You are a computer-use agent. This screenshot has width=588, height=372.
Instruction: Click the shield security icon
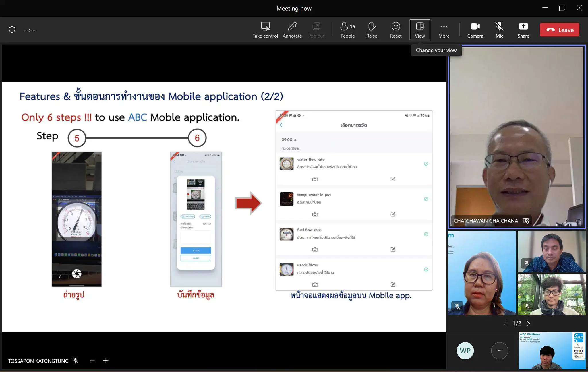pos(12,30)
